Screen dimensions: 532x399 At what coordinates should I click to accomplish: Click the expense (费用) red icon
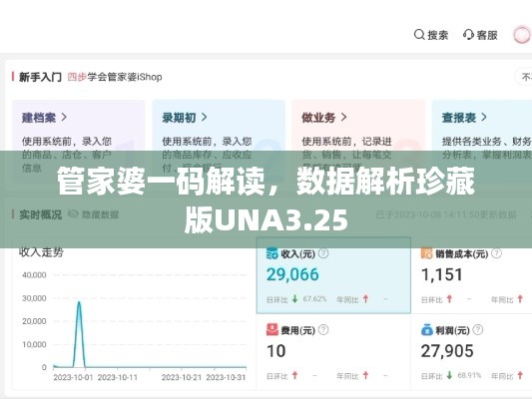pos(271,329)
